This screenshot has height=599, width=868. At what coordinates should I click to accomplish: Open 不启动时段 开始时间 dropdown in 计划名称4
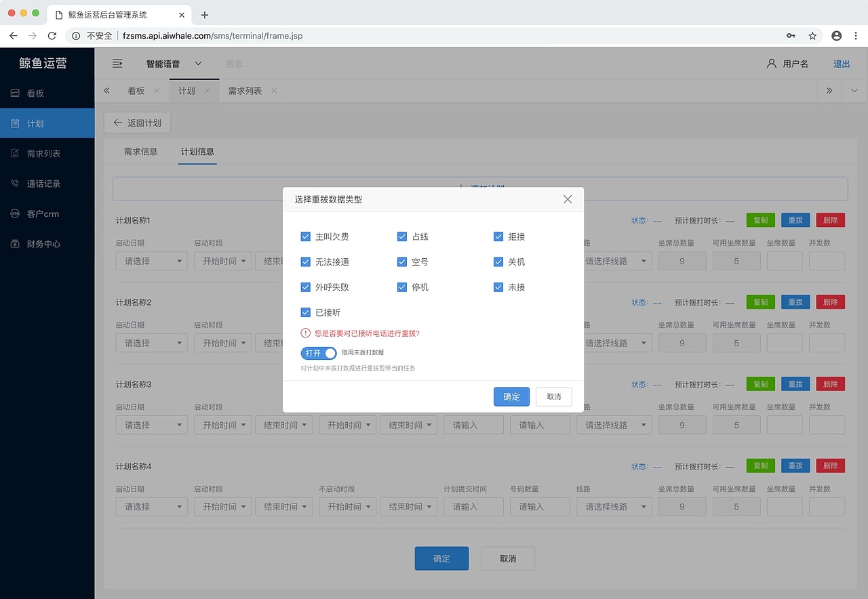coord(347,506)
